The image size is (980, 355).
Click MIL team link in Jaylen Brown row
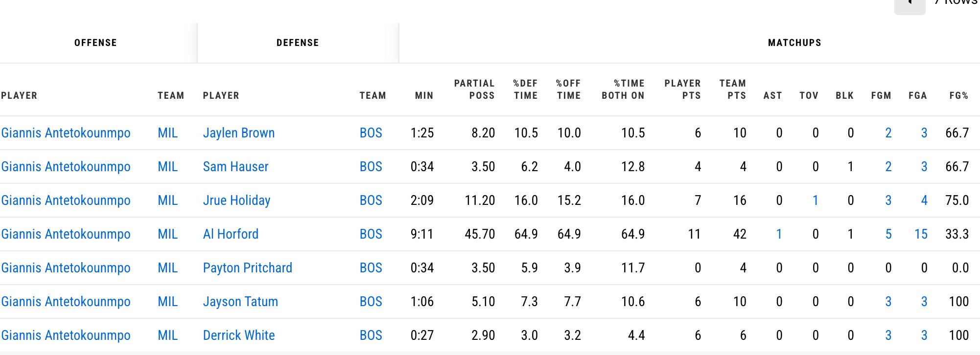(167, 133)
